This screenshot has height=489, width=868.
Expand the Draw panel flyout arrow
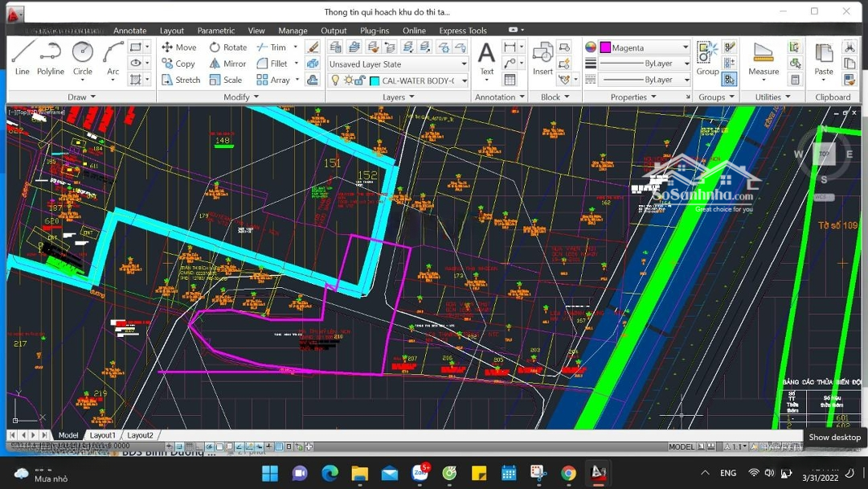coord(92,97)
